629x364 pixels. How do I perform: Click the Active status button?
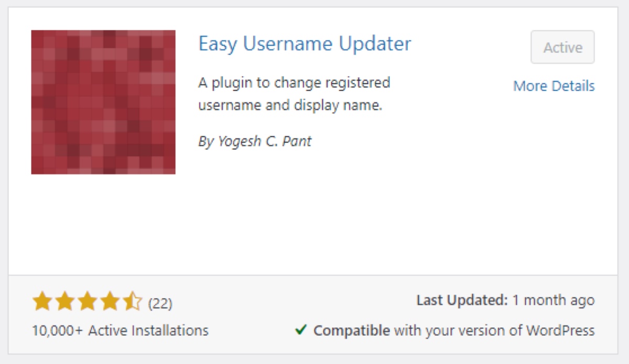[562, 47]
